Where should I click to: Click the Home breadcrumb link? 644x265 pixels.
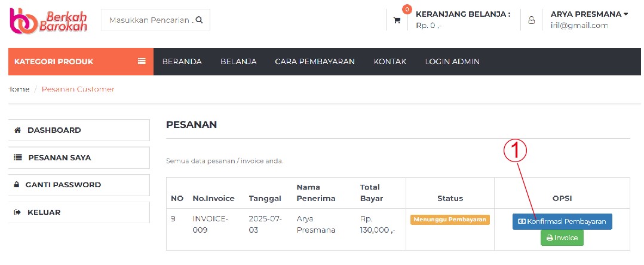18,89
